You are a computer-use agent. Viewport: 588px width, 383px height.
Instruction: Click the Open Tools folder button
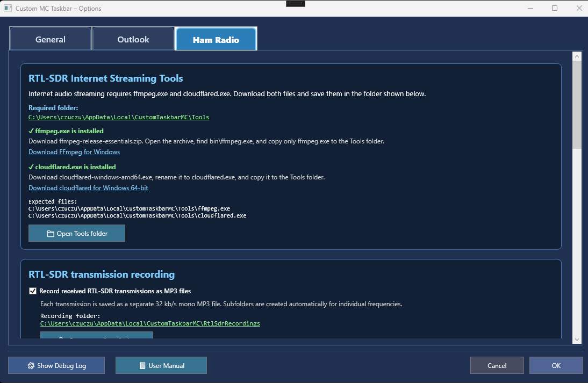coord(77,234)
